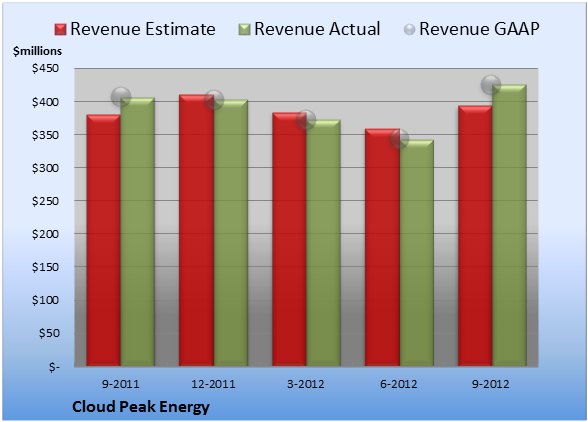Click the GAAP marker above 6-2012
This screenshot has width=588, height=422.
tap(399, 139)
